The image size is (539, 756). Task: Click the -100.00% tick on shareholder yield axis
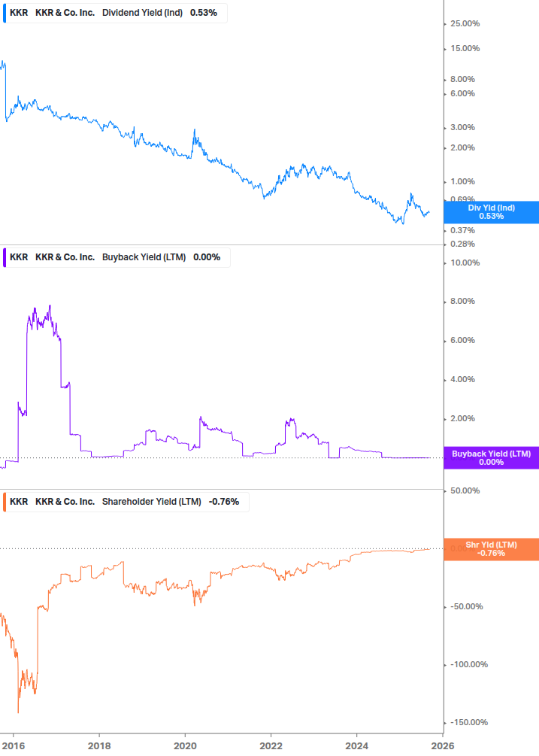click(x=469, y=664)
